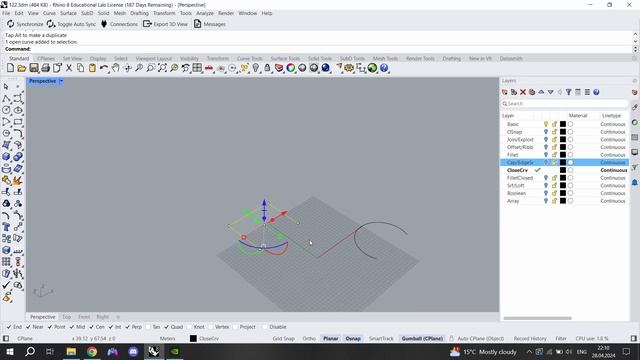Open the Transform menu
This screenshot has width=640, height=360.
[x=164, y=13]
